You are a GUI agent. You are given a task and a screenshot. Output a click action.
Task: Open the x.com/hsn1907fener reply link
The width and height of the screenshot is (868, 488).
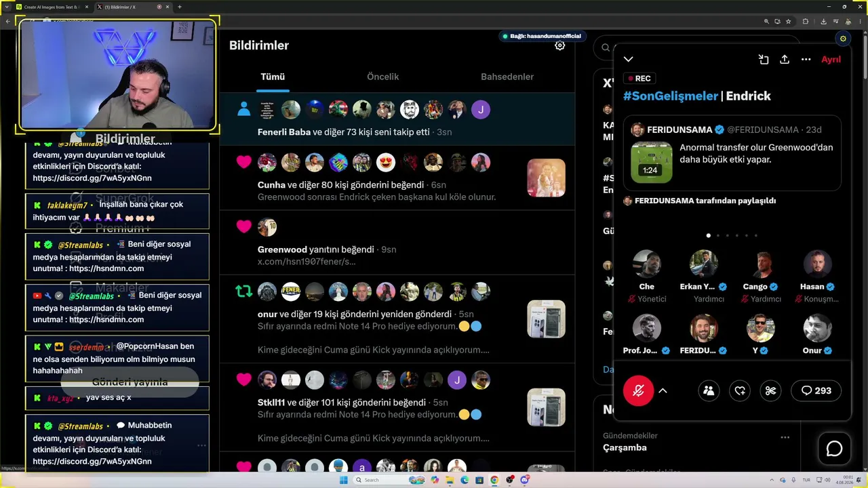coord(307,262)
